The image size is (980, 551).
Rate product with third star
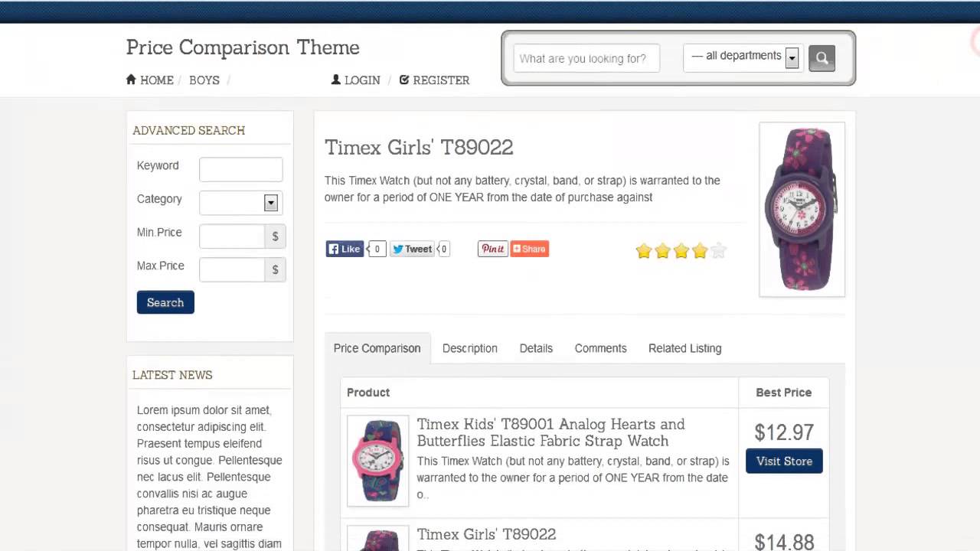681,251
